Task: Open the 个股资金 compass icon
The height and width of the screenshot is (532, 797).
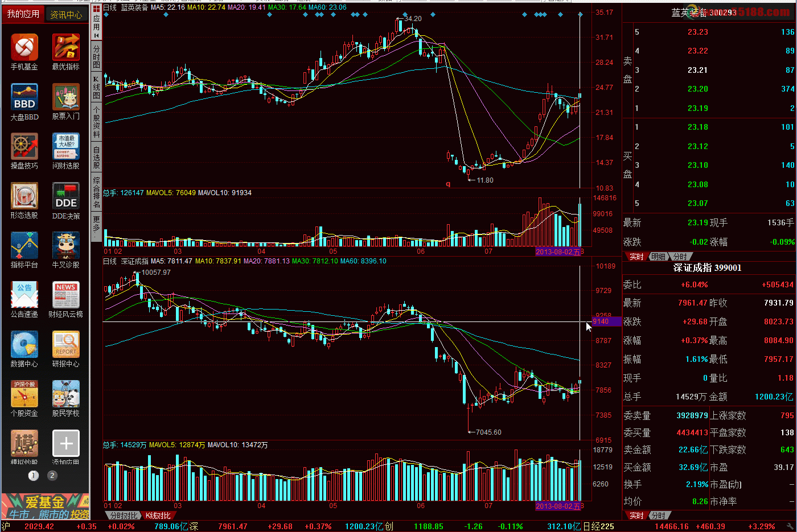Action: click(24, 394)
